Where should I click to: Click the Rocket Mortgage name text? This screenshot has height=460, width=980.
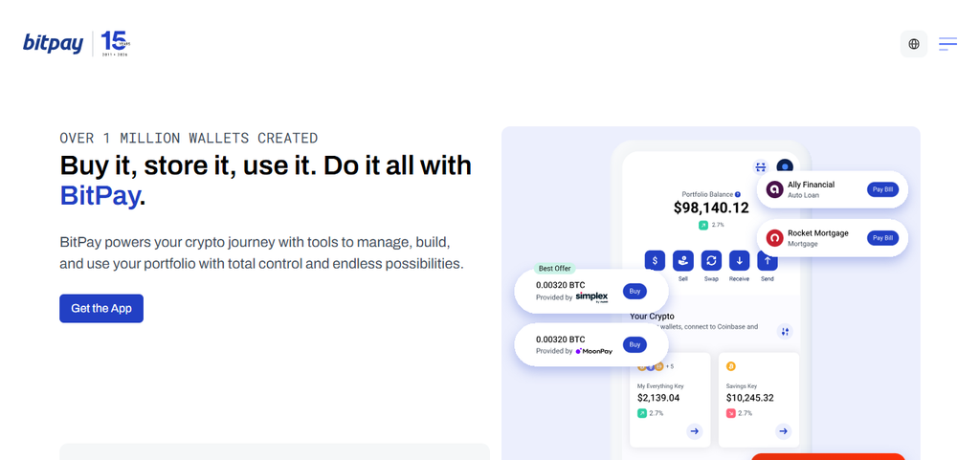[818, 232]
